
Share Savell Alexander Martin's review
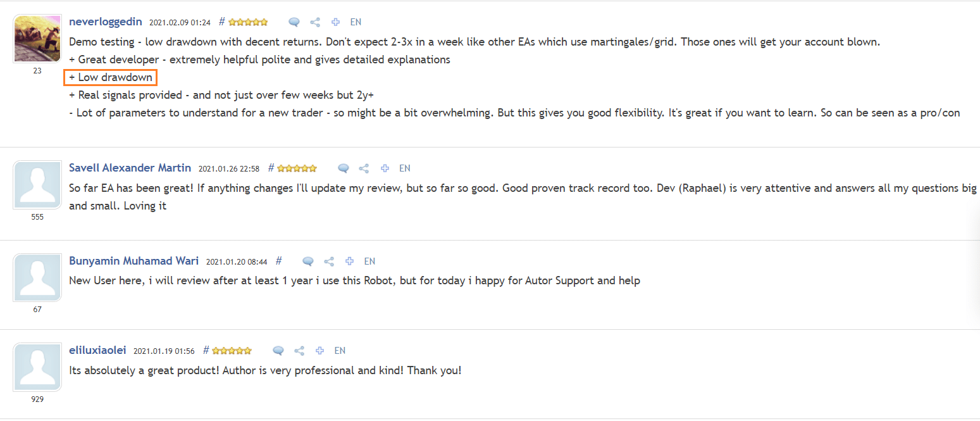click(x=364, y=168)
